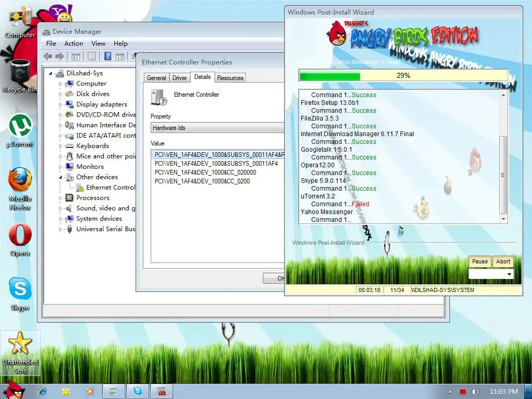Launch Skype from the desktop icon
532x399 pixels.
point(20,294)
